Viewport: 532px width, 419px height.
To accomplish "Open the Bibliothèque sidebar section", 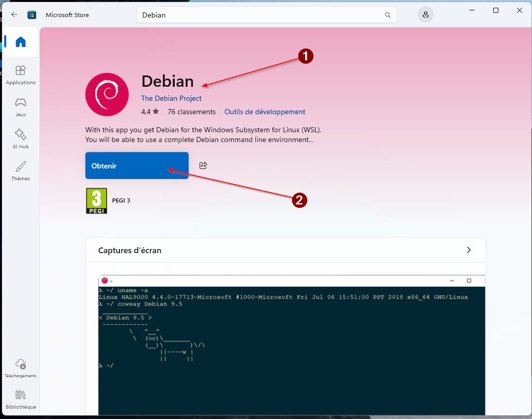I will [x=20, y=400].
